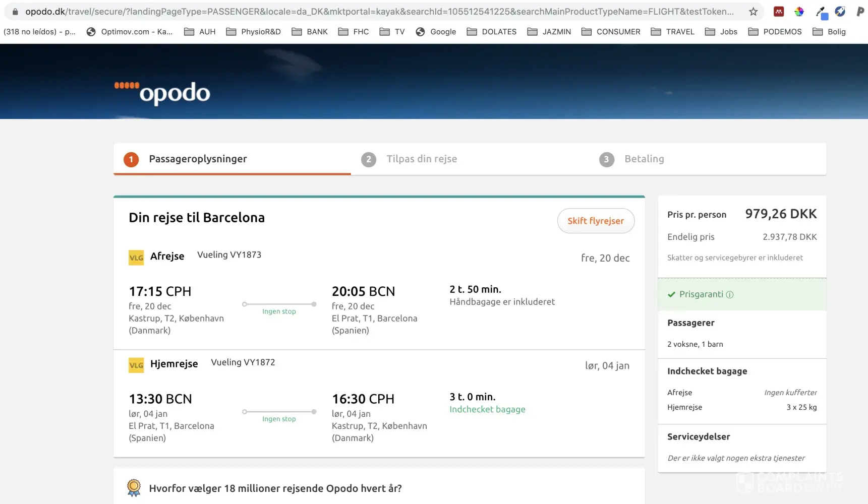Click the award ribbon icon
The height and width of the screenshot is (504, 868).
tap(134, 488)
